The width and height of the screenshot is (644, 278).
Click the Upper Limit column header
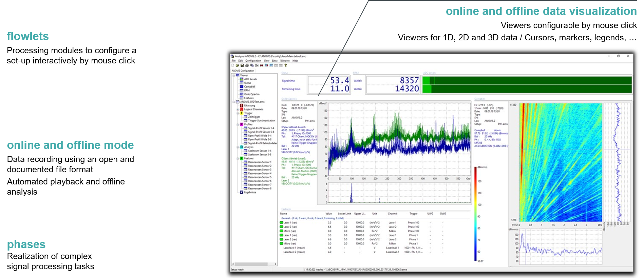(360, 214)
